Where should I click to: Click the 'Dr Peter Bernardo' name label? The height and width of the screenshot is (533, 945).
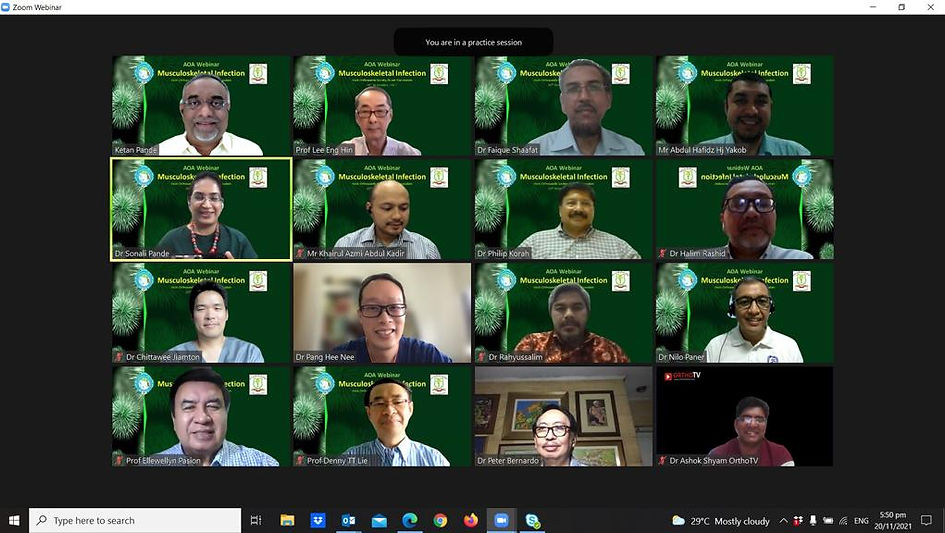(x=508, y=461)
